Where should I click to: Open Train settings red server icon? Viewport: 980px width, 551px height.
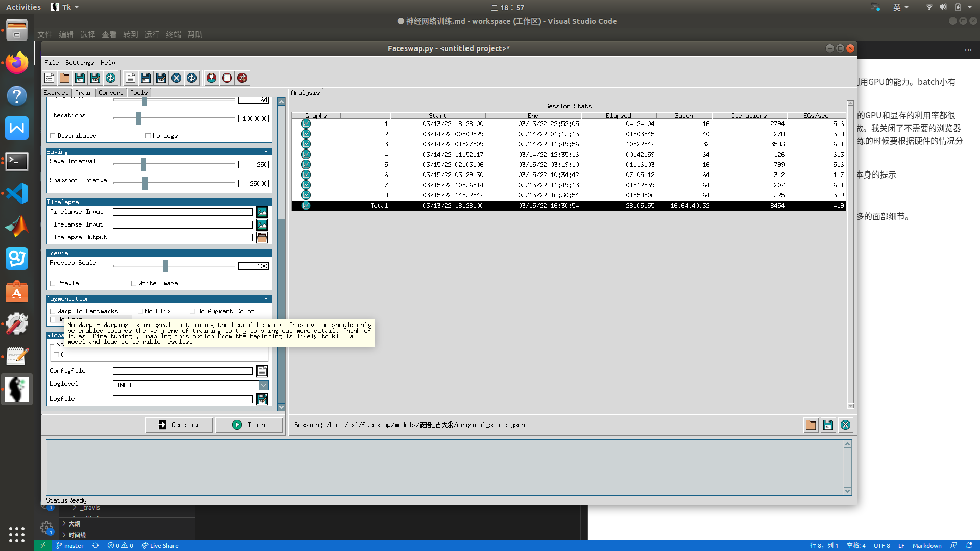[227, 78]
